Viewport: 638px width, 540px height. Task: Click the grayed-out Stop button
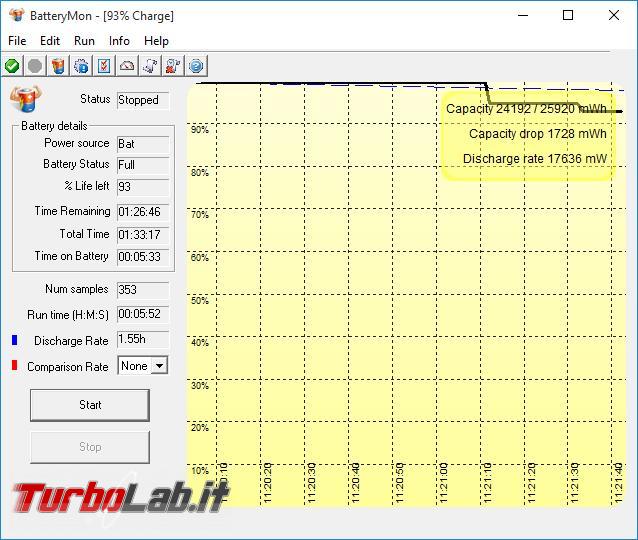(90, 447)
